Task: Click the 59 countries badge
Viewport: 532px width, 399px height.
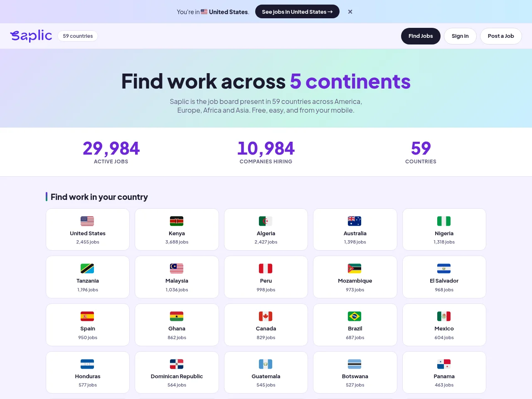Action: pos(78,36)
